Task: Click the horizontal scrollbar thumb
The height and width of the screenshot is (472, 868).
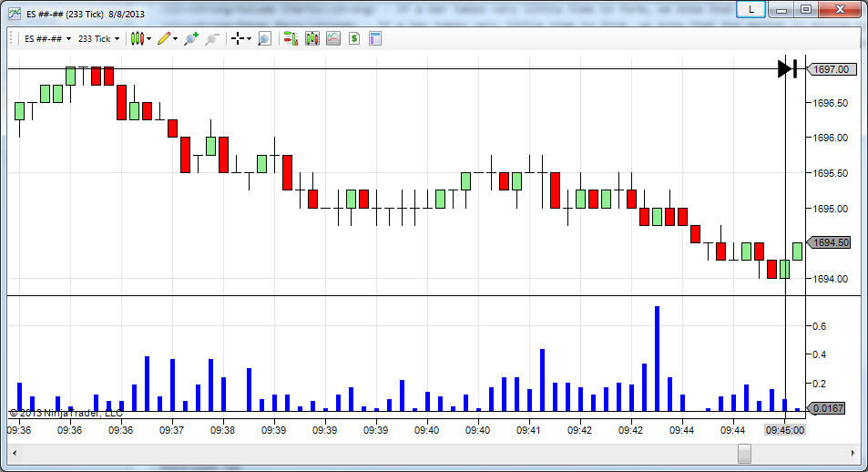Action: 744,453
